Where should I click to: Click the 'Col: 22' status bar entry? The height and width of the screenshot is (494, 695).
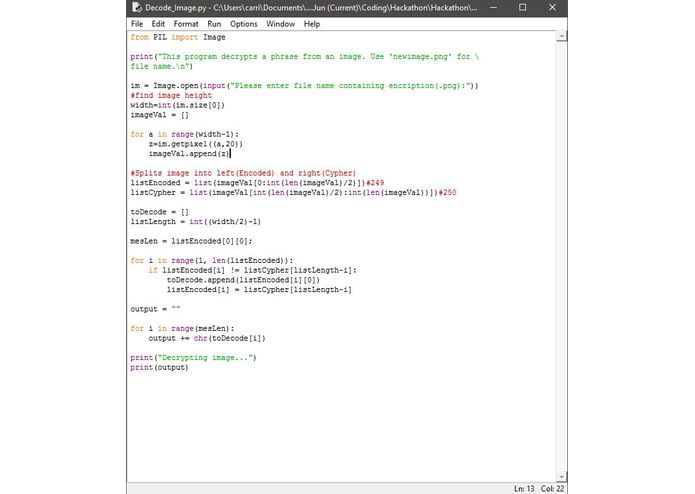click(x=552, y=488)
